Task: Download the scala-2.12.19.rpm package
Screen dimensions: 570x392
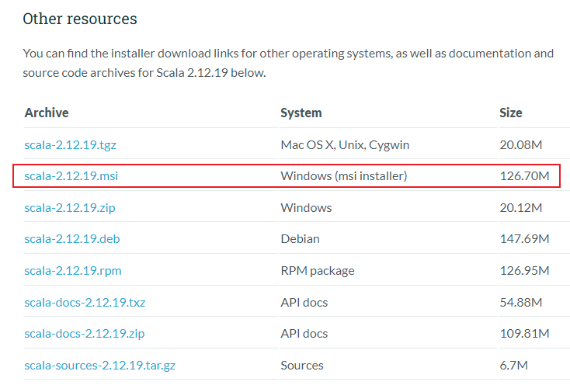Action: 73,271
